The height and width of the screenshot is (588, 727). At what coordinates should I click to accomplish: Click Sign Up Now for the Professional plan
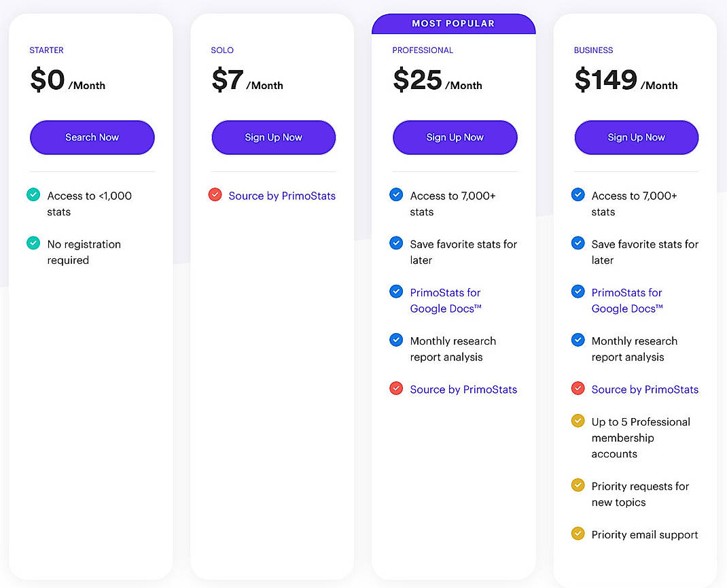455,137
